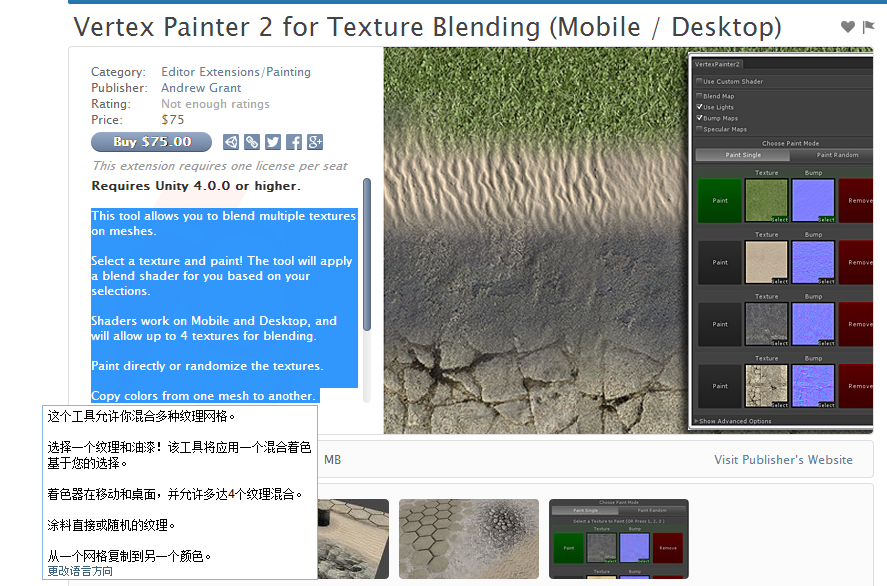This screenshot has width=887, height=586.
Task: Click the Remove button in the cracked concrete row
Action: pos(856,386)
